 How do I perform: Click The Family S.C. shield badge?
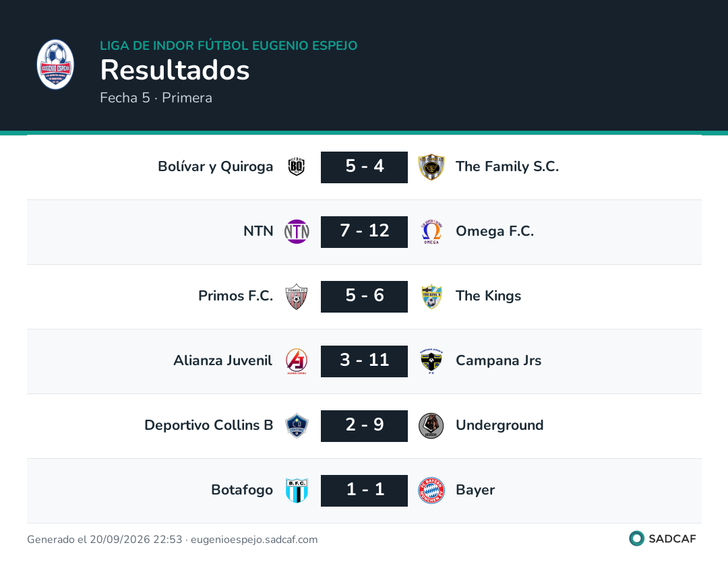tap(431, 167)
